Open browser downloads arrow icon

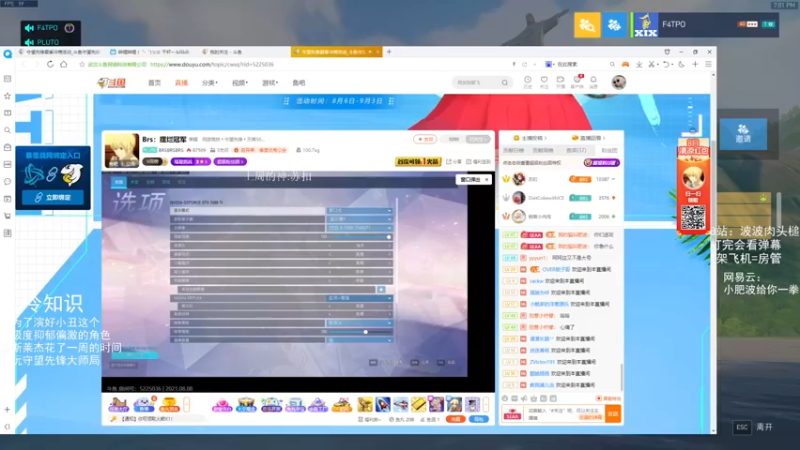coord(639,64)
